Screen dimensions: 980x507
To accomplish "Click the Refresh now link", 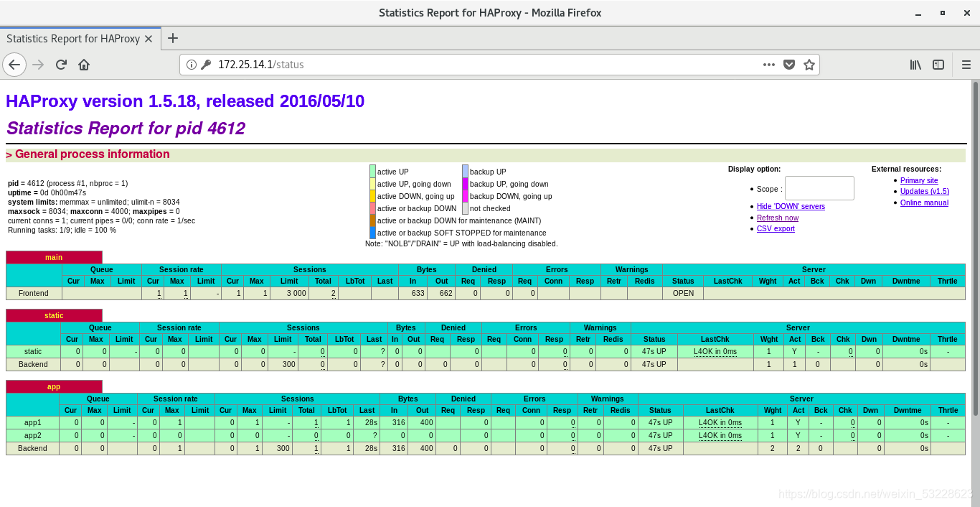I will tap(778, 218).
